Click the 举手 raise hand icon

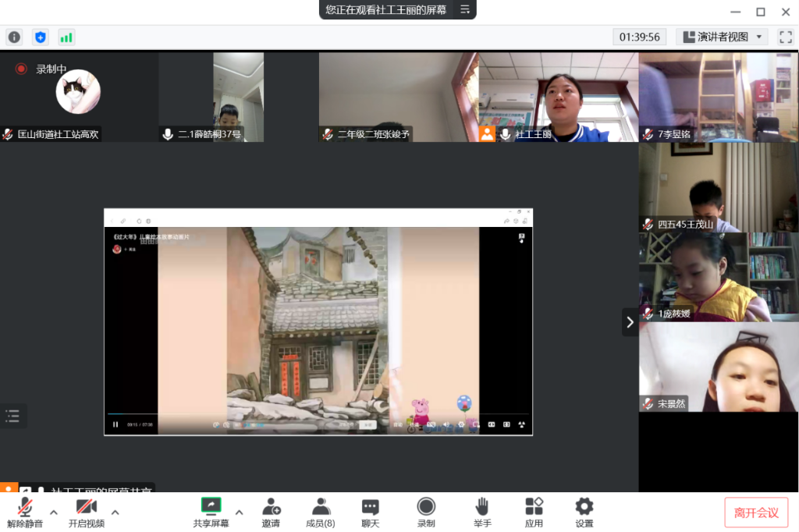(482, 512)
